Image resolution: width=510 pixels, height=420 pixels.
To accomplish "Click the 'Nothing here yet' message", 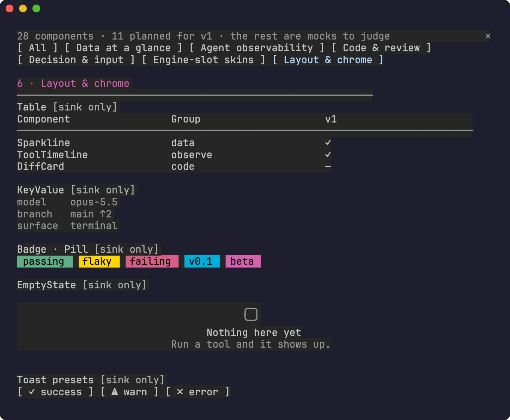I will click(x=254, y=332).
